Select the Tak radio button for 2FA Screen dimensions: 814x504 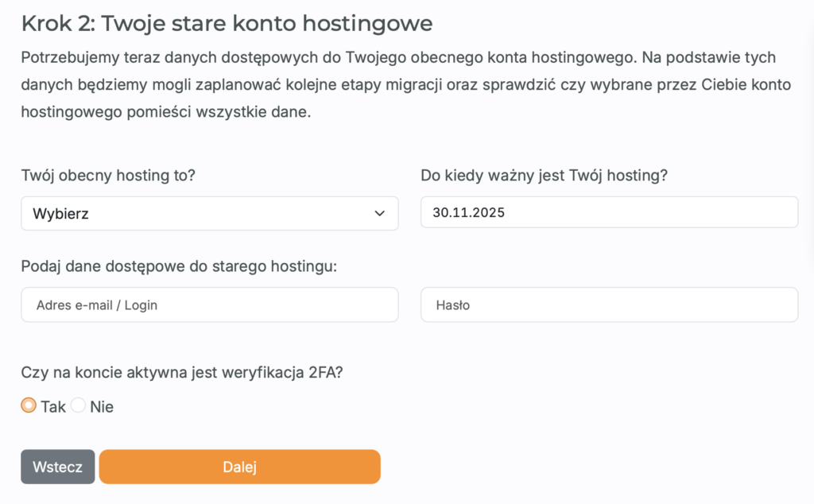point(29,405)
